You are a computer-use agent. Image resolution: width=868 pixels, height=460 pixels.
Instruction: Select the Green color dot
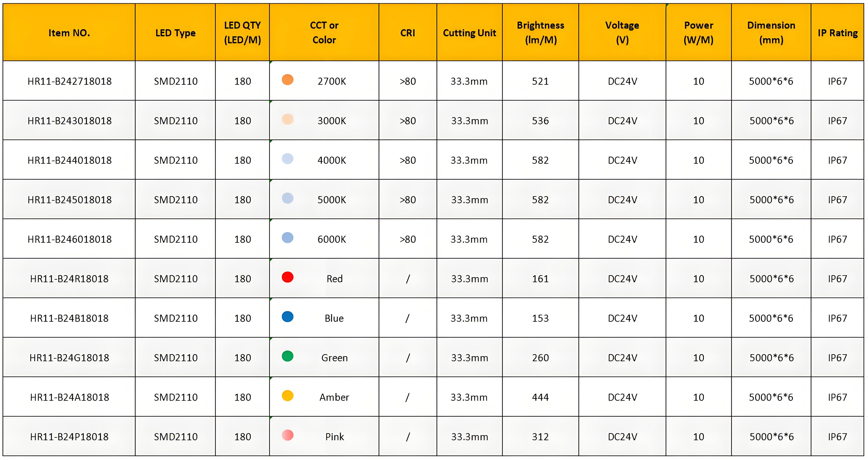pyautogui.click(x=287, y=356)
